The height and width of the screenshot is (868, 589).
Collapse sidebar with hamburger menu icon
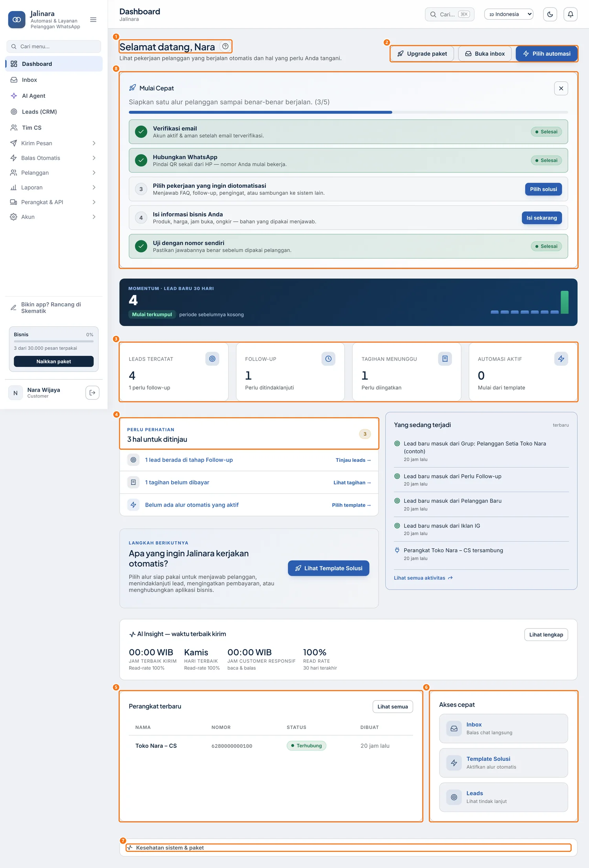[93, 20]
